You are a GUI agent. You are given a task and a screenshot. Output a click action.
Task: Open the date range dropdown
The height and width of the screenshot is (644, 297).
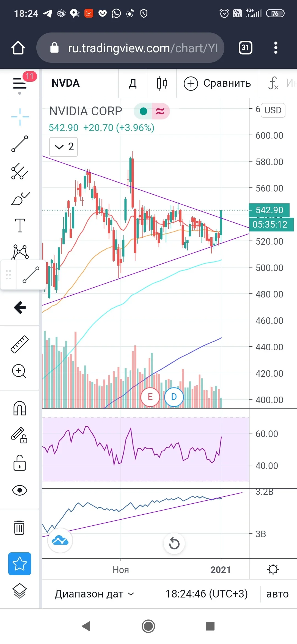click(94, 594)
